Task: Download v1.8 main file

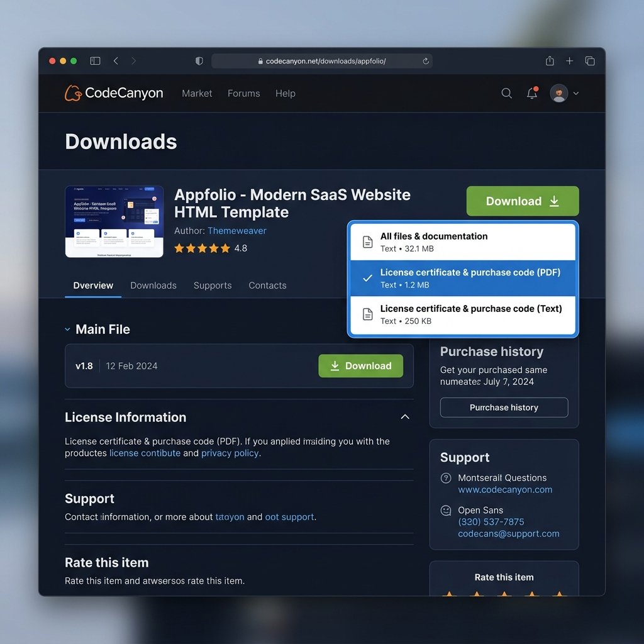Action: tap(360, 366)
